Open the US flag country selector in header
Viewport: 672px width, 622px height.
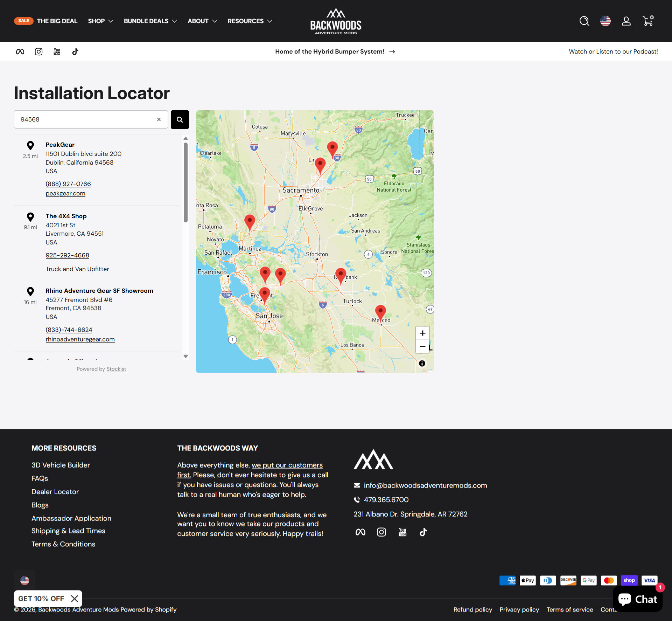click(x=605, y=21)
